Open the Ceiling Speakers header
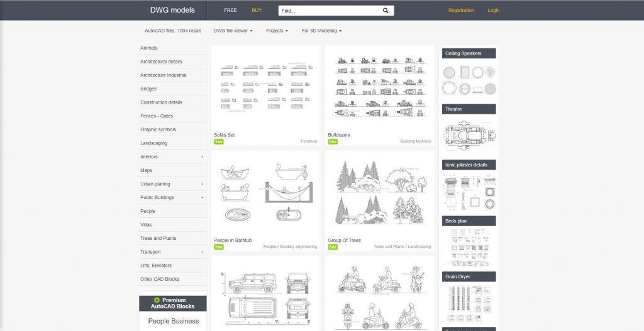This screenshot has width=644, height=331. [469, 53]
